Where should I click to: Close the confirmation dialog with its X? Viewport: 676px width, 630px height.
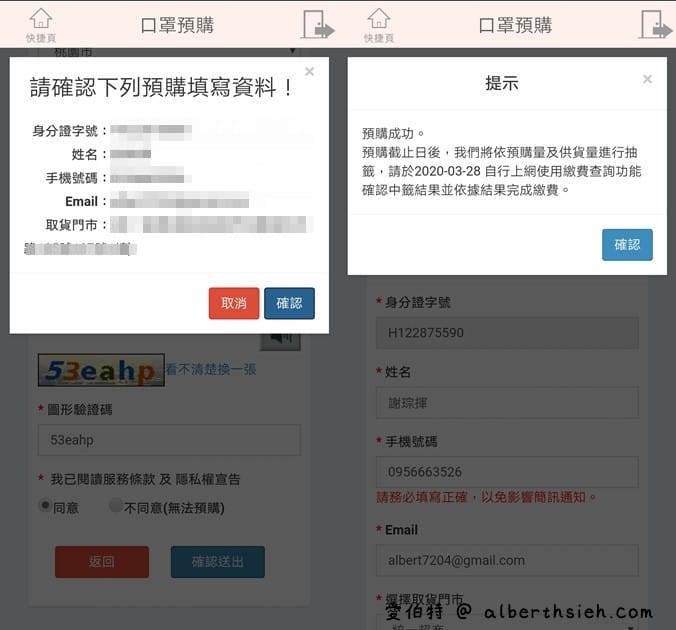(x=309, y=72)
